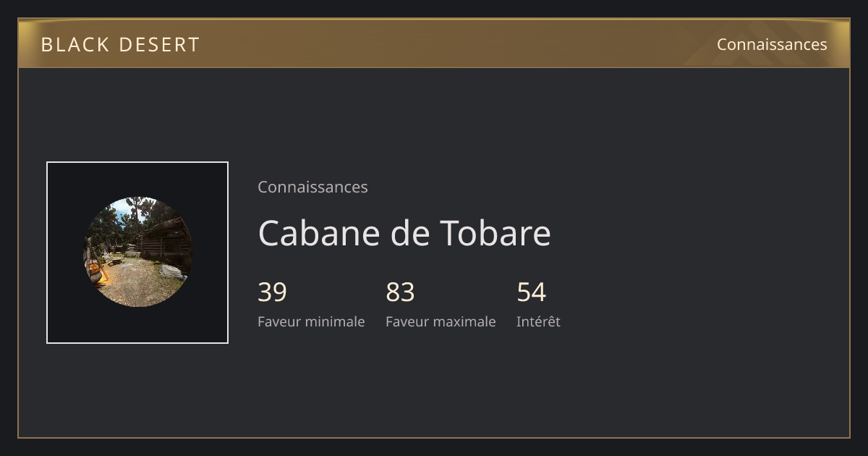Click the Intérêt label
The height and width of the screenshot is (456, 868).
click(538, 321)
